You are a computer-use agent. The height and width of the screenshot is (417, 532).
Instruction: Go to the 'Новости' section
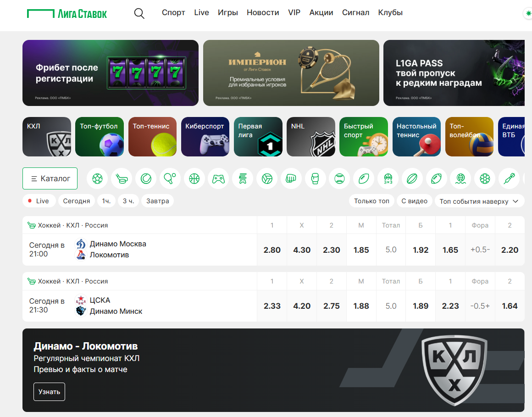click(x=263, y=13)
